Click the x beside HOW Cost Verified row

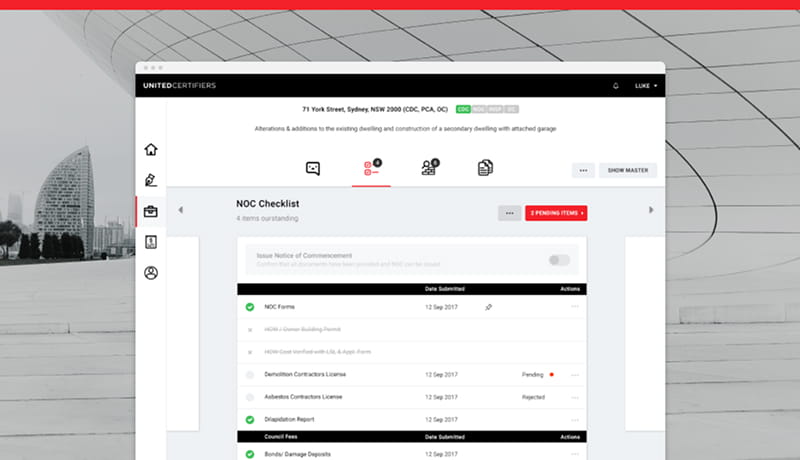[250, 352]
